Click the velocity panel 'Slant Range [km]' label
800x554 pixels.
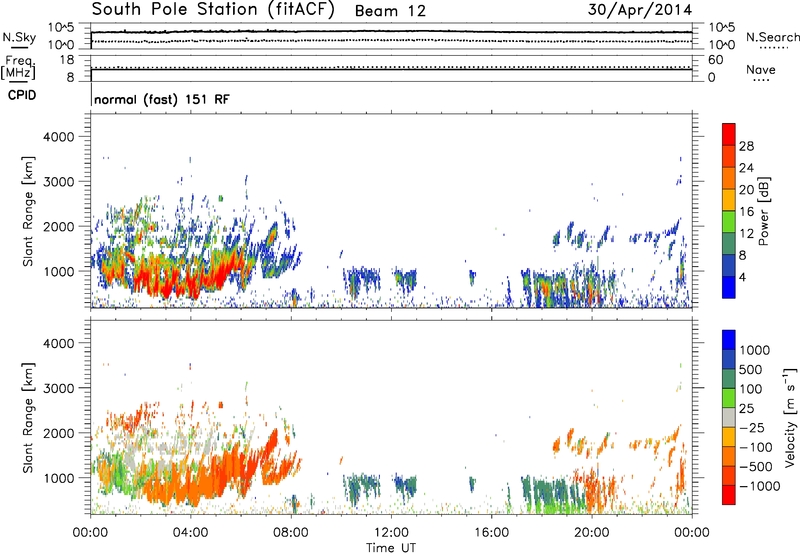point(28,418)
